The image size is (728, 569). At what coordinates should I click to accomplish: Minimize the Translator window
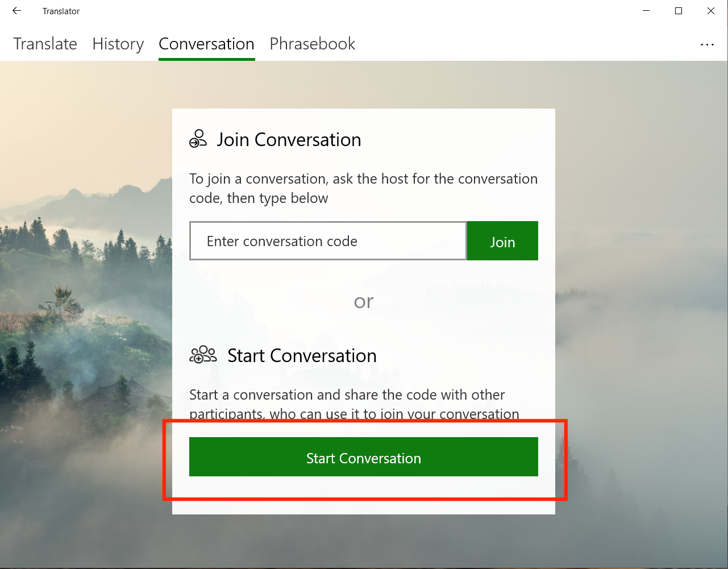[x=646, y=11]
